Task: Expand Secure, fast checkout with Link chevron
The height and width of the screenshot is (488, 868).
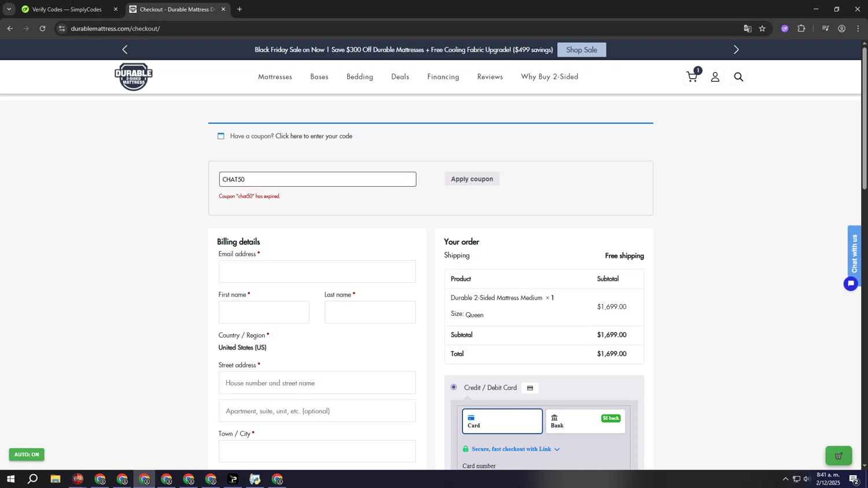Action: (557, 449)
